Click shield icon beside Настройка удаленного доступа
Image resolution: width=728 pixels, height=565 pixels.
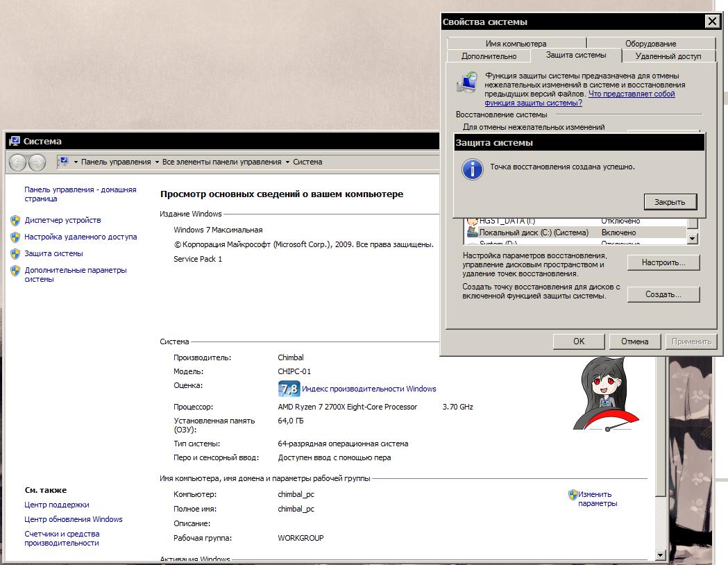15,237
